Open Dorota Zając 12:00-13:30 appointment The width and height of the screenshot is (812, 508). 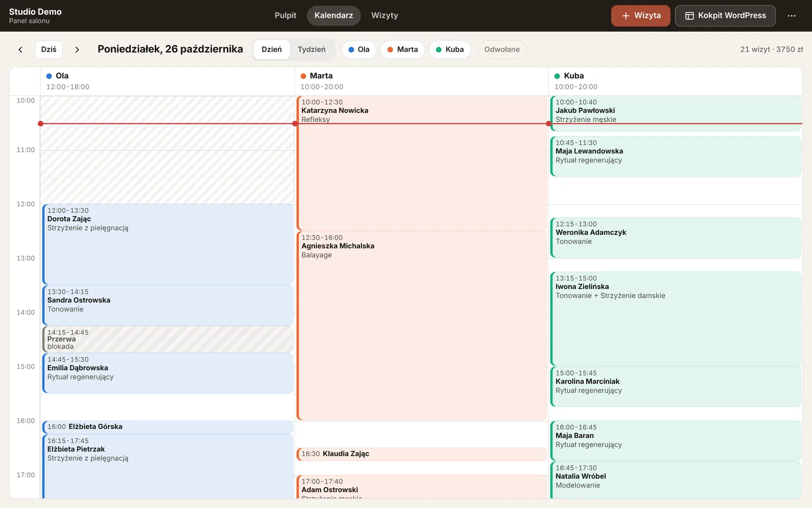(168, 244)
